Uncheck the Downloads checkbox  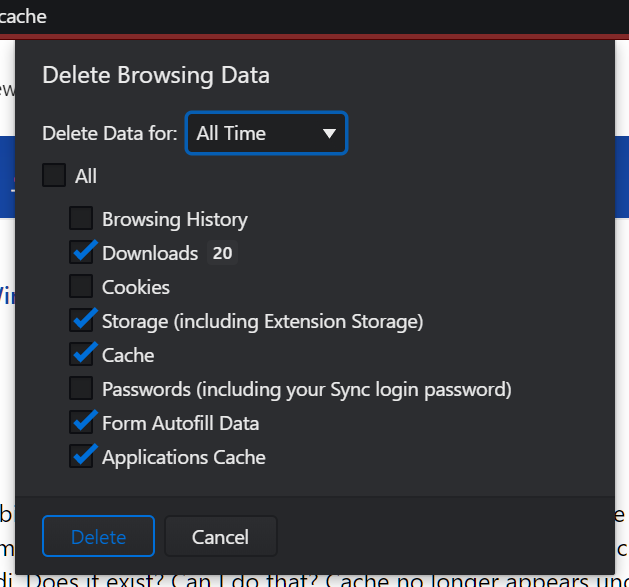click(81, 252)
